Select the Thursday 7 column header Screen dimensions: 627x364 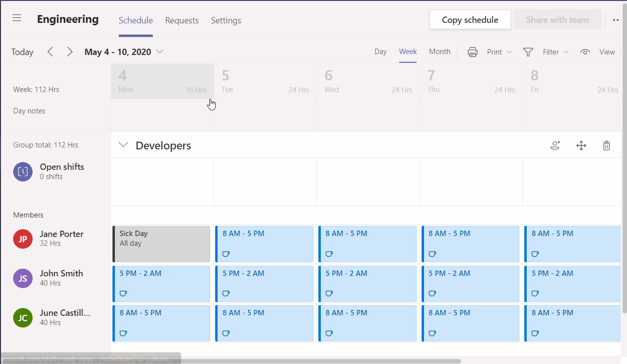pos(471,81)
